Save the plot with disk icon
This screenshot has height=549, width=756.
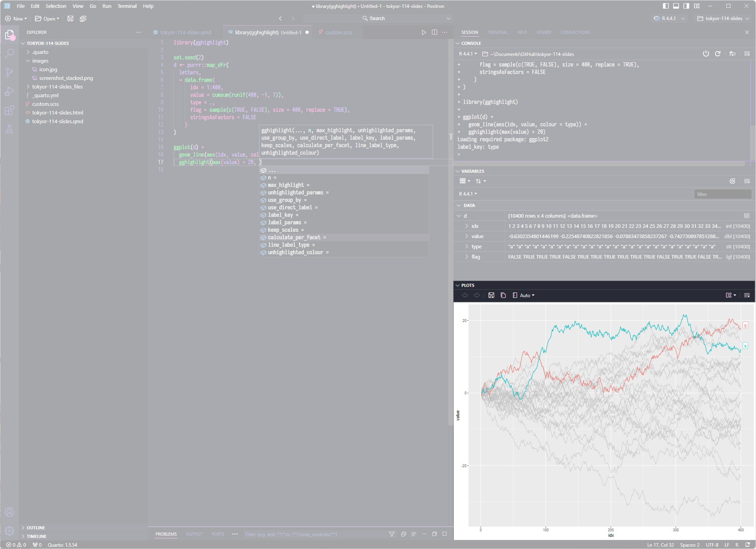491,295
